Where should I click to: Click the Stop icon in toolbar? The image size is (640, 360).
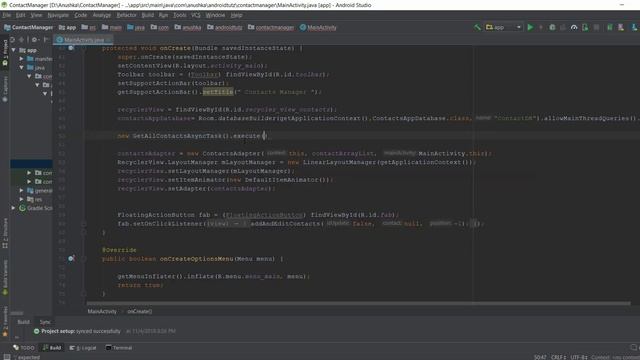[596, 27]
